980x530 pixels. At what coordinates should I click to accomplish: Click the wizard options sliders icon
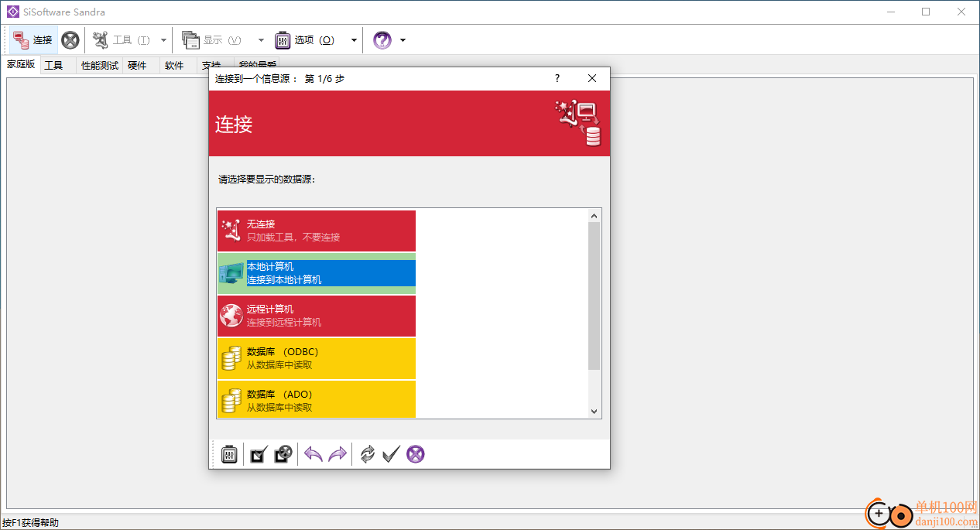pos(229,454)
